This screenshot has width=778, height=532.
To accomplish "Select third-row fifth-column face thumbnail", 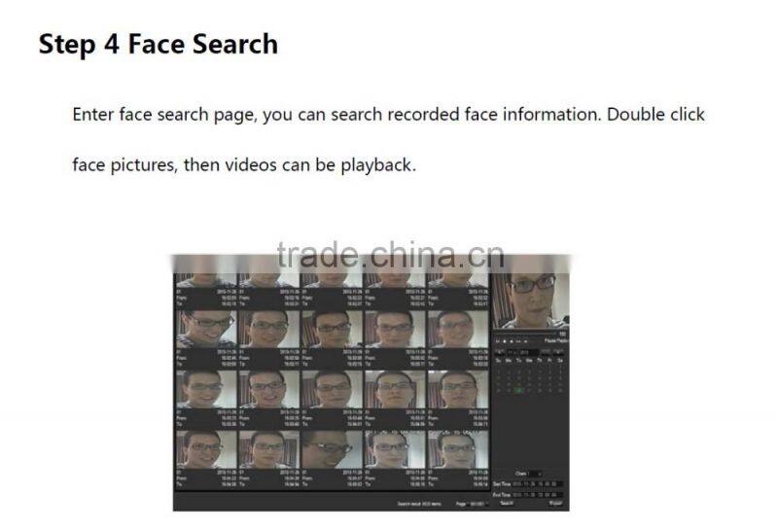I will (x=457, y=387).
